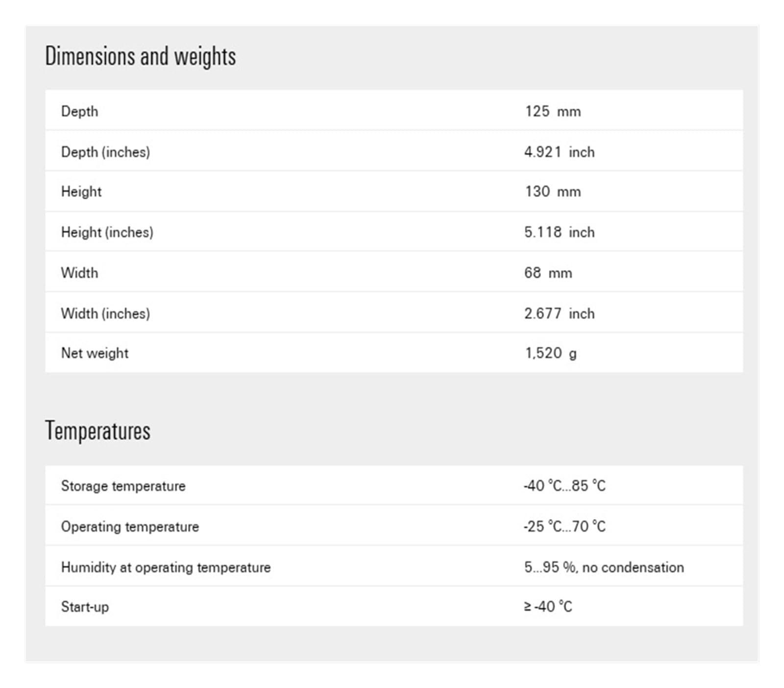Click the Height row label
The width and height of the screenshot is (784, 688).
(x=81, y=191)
